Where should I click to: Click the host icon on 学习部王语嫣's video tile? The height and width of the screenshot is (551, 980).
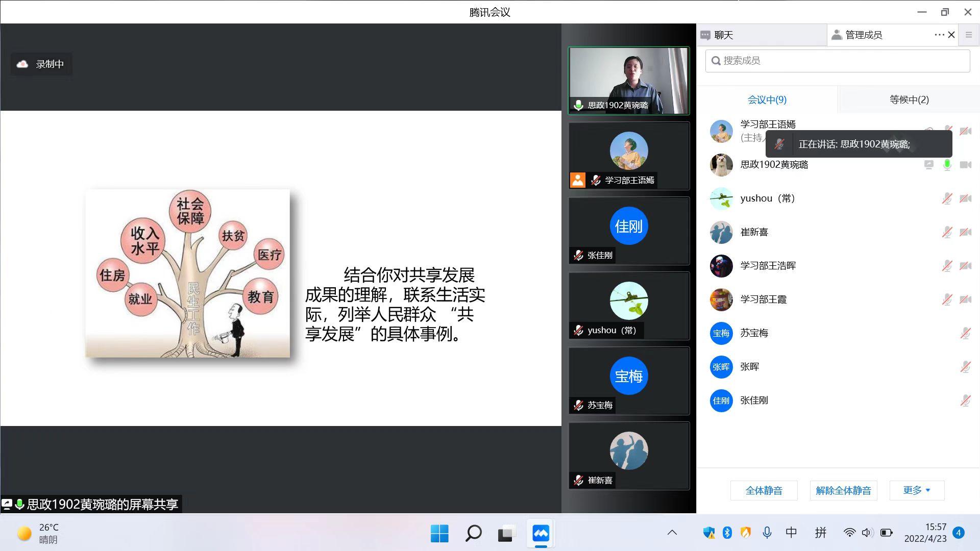click(577, 180)
